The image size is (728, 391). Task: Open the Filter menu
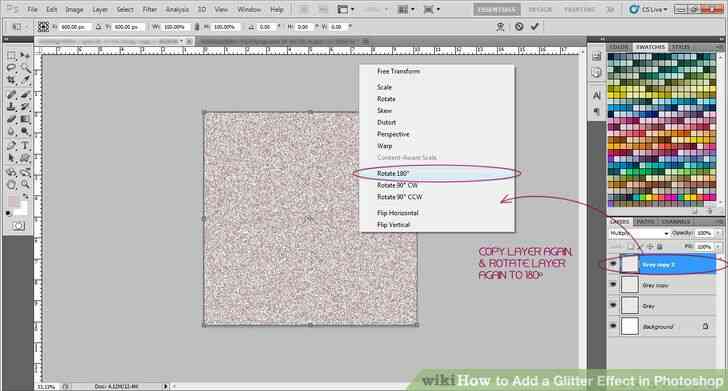coord(150,9)
